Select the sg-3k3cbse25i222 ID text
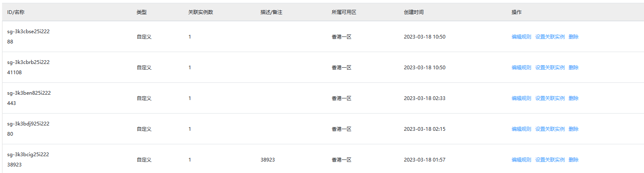Image resolution: width=644 pixels, height=173 pixels. (x=28, y=32)
